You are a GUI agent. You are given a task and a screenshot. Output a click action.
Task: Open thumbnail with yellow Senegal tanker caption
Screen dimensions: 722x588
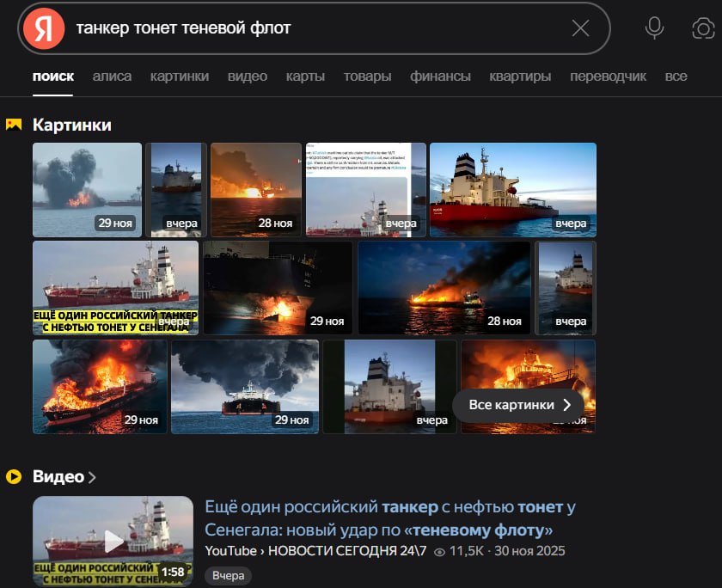[115, 287]
